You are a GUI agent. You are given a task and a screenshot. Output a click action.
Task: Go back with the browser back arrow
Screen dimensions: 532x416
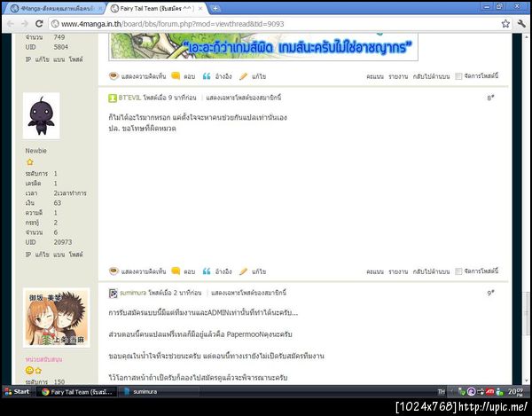11,24
